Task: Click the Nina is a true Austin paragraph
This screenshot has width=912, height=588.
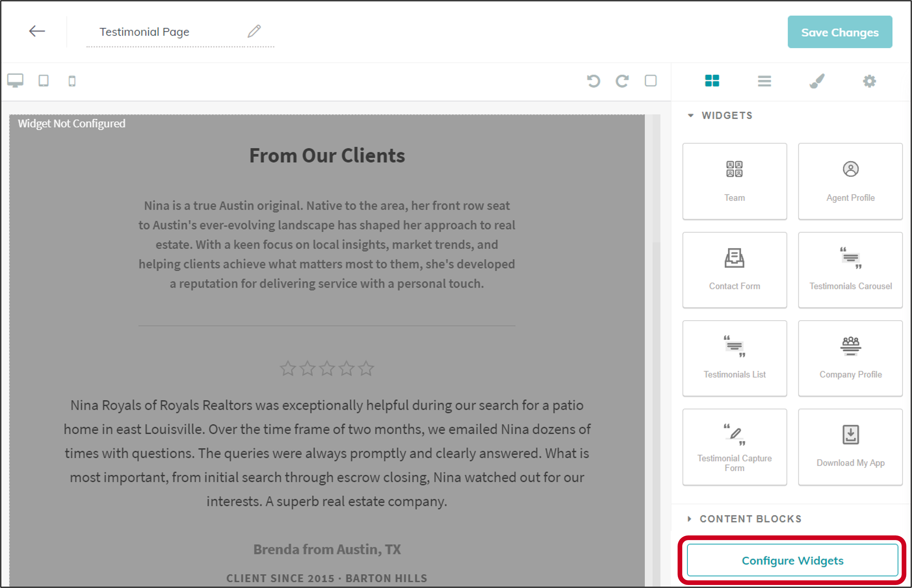Action: point(327,244)
